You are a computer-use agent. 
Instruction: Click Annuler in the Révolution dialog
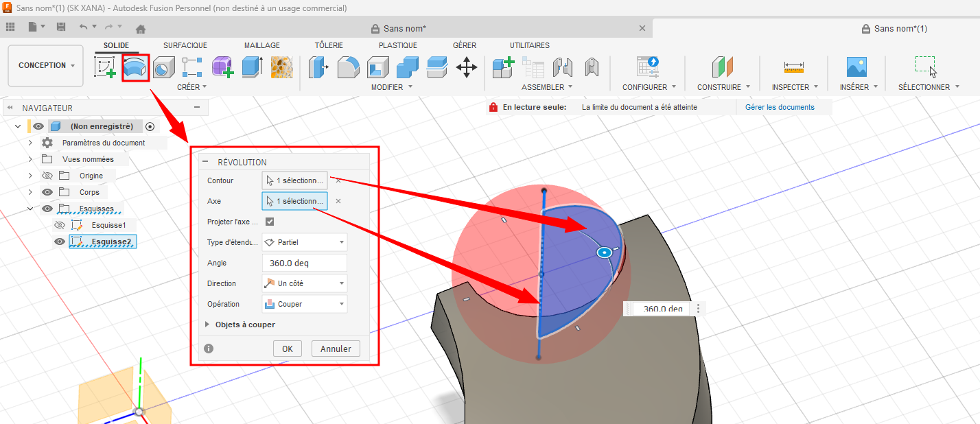[x=336, y=349]
